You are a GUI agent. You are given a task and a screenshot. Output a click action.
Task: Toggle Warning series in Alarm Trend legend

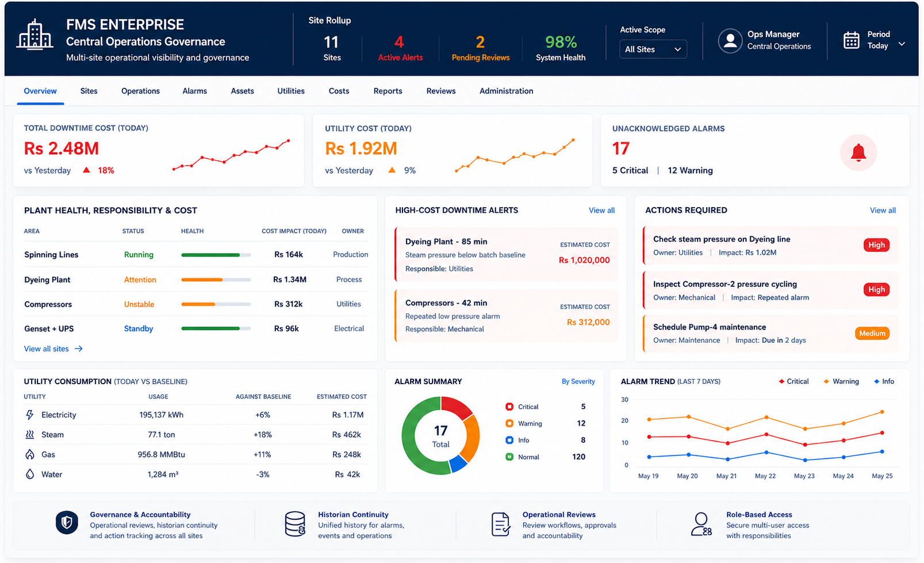click(x=841, y=381)
